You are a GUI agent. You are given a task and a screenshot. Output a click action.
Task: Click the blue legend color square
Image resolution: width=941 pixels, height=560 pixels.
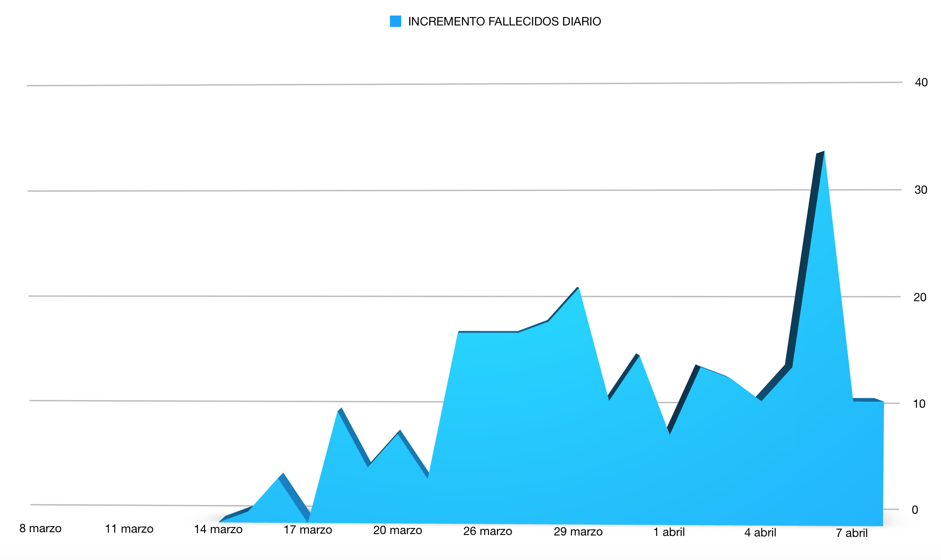[396, 21]
